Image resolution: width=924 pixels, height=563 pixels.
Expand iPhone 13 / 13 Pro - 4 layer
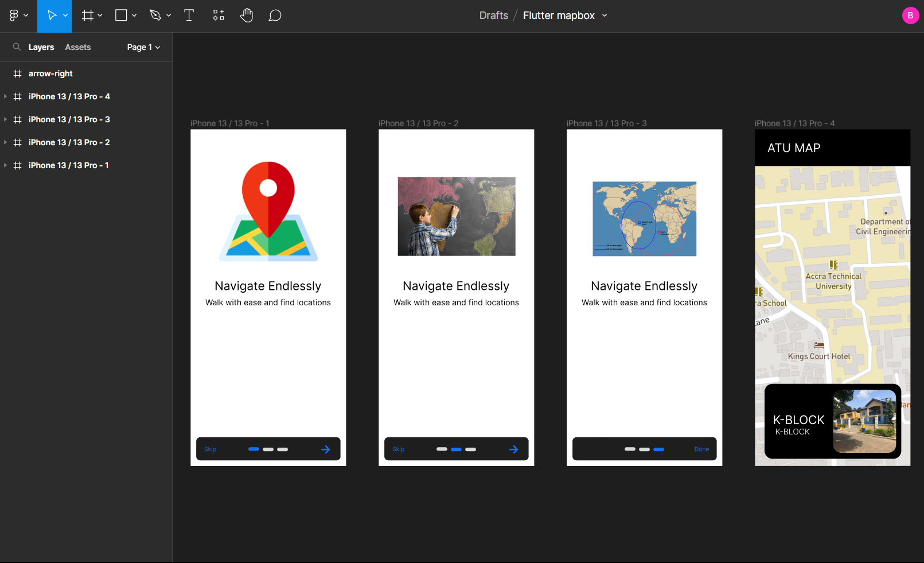(x=5, y=96)
